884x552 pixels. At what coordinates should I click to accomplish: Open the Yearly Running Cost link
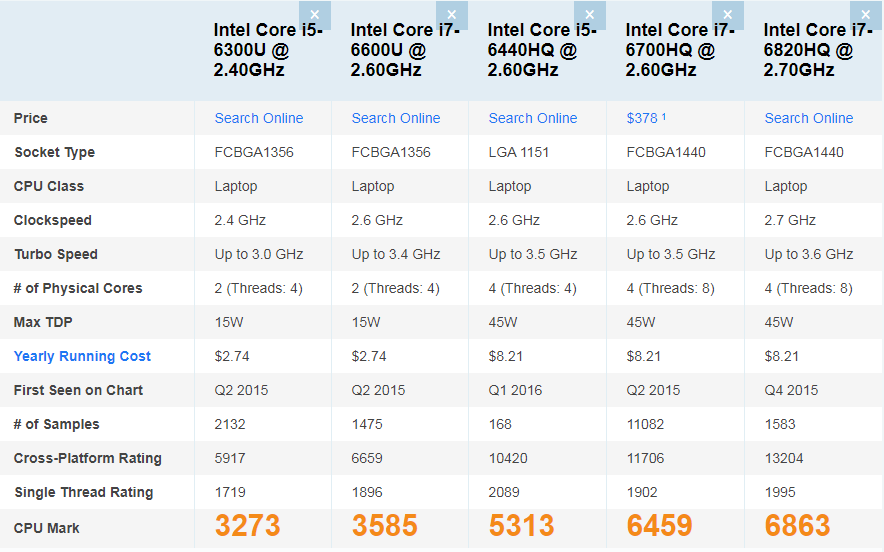point(82,356)
